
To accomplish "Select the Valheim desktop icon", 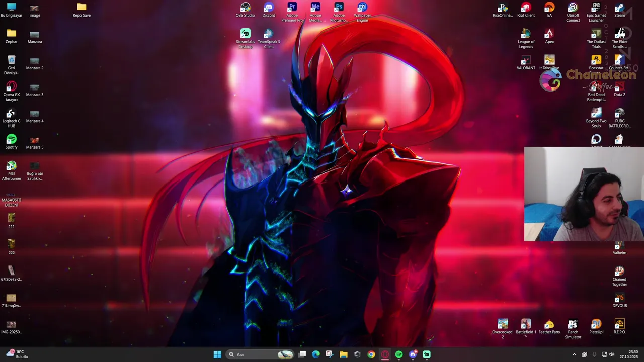I will [619, 248].
